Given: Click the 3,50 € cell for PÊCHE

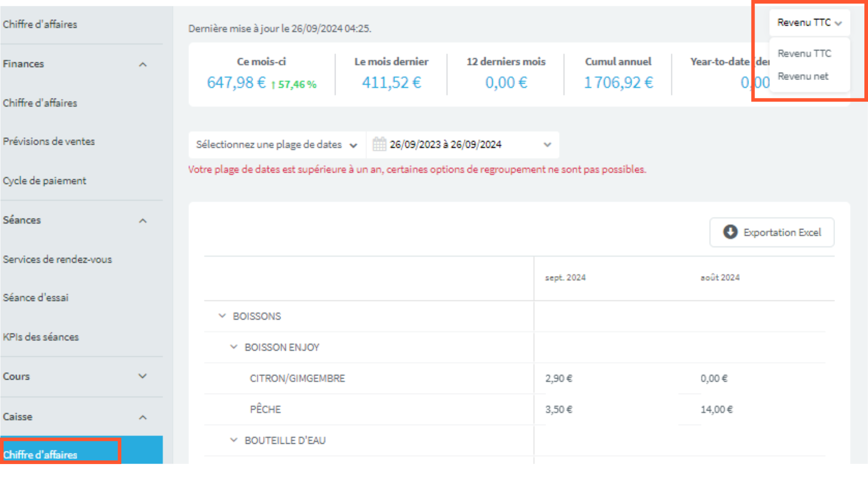Looking at the screenshot, I should pos(558,410).
